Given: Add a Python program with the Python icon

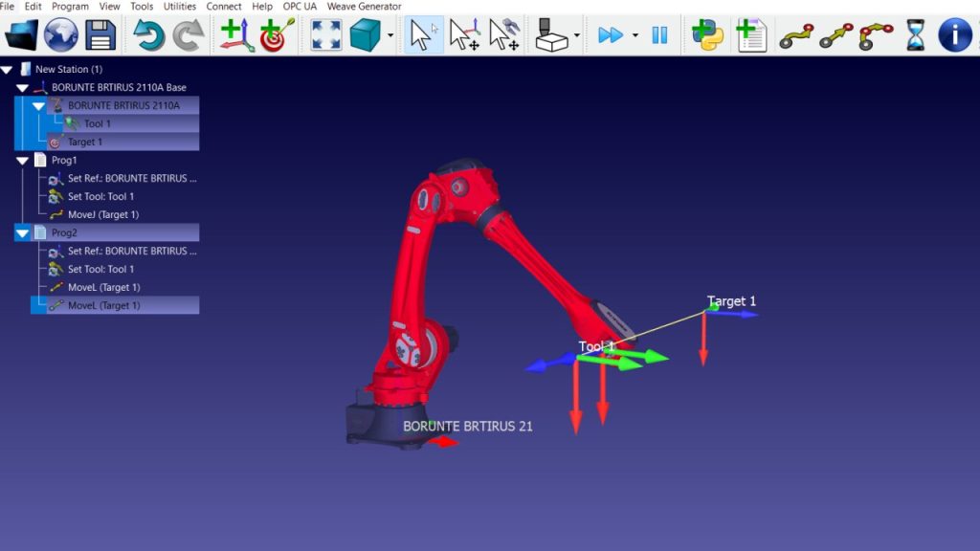Looking at the screenshot, I should [x=708, y=35].
